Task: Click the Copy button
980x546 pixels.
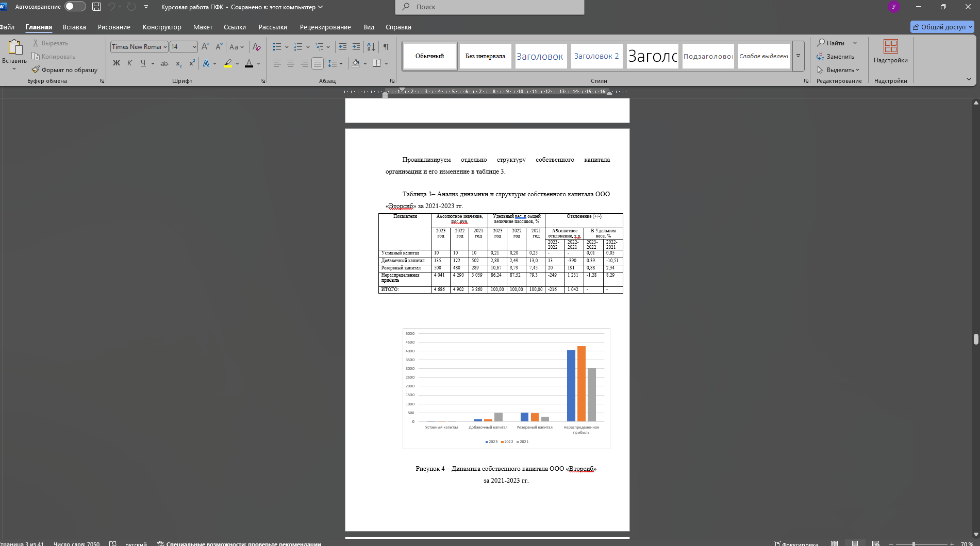Action: pos(53,57)
